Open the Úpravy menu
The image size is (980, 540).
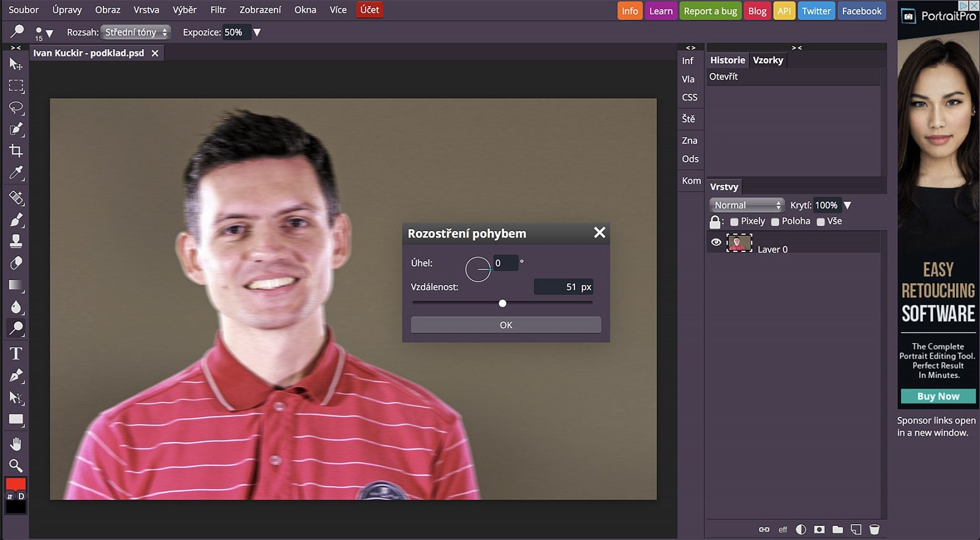click(x=67, y=10)
